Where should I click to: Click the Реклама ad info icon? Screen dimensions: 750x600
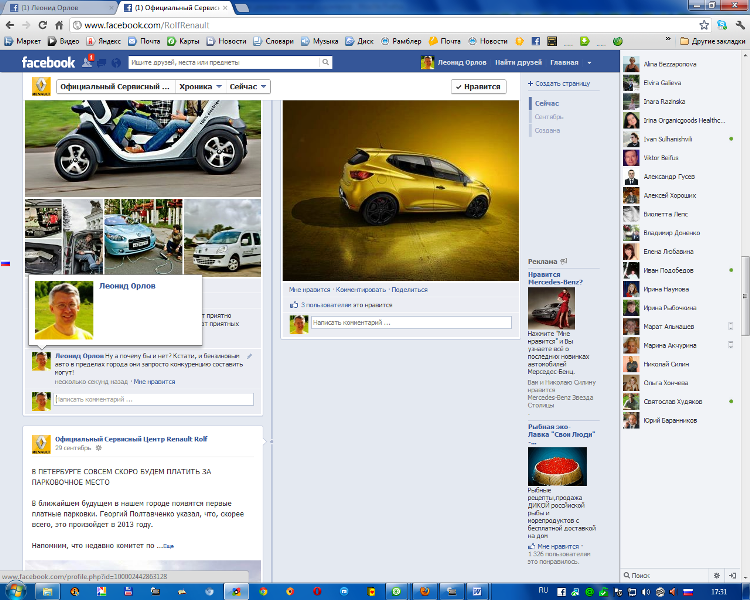(564, 261)
